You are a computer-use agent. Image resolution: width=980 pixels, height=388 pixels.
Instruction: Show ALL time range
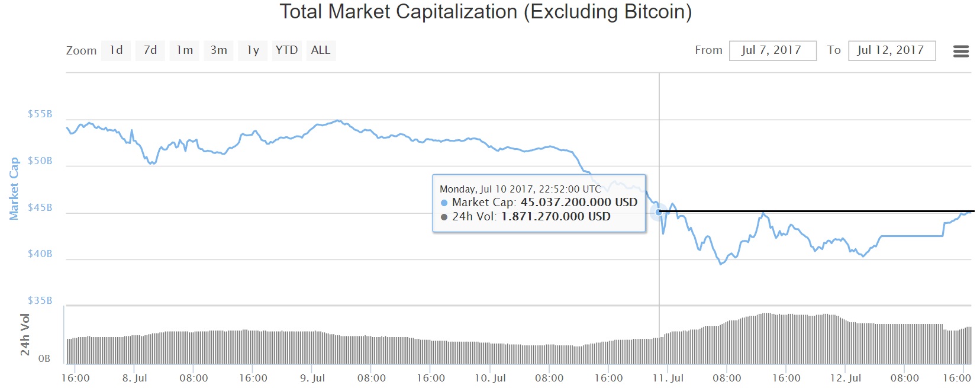(x=321, y=50)
